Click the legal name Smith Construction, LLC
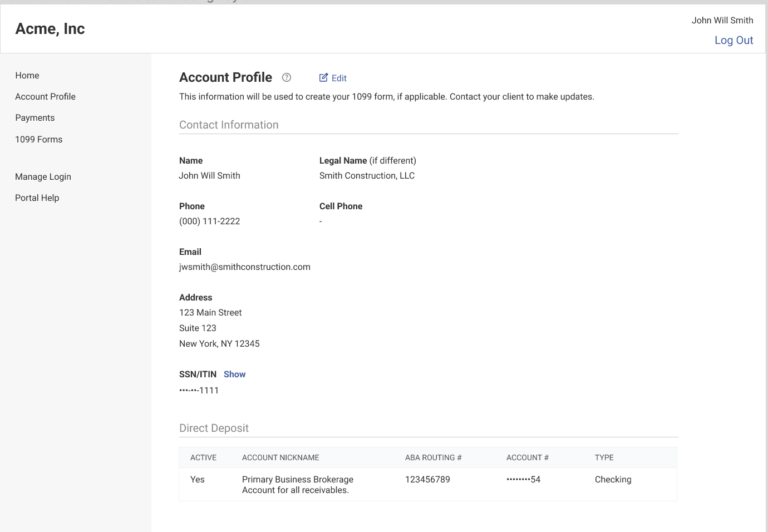Image resolution: width=768 pixels, height=532 pixels. (367, 176)
